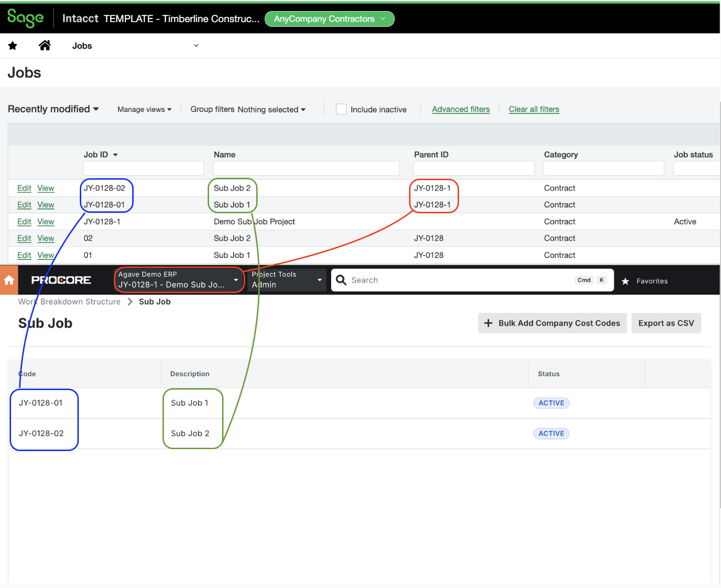Open the AnyCompany Contractors entity selector
The width and height of the screenshot is (721, 588).
click(x=329, y=19)
